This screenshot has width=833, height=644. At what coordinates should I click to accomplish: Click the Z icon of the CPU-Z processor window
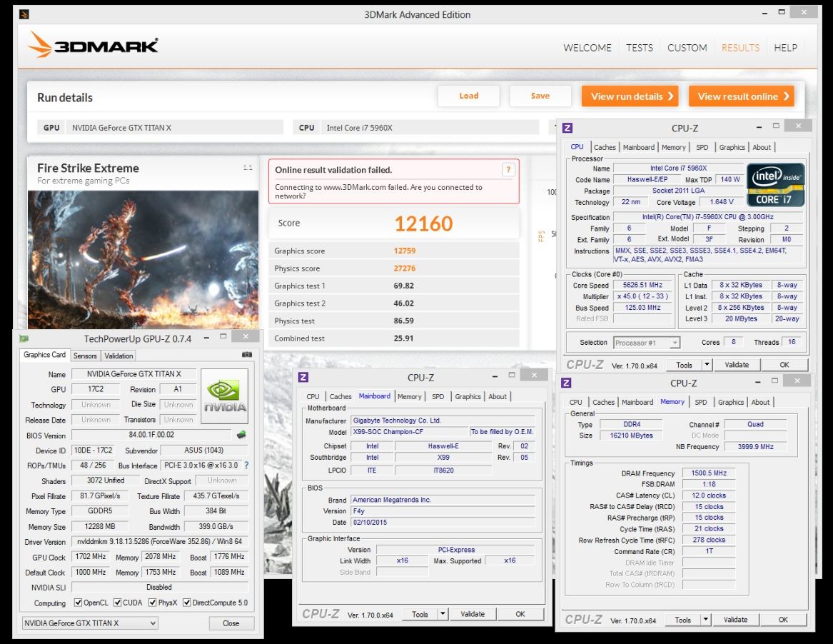(x=567, y=128)
